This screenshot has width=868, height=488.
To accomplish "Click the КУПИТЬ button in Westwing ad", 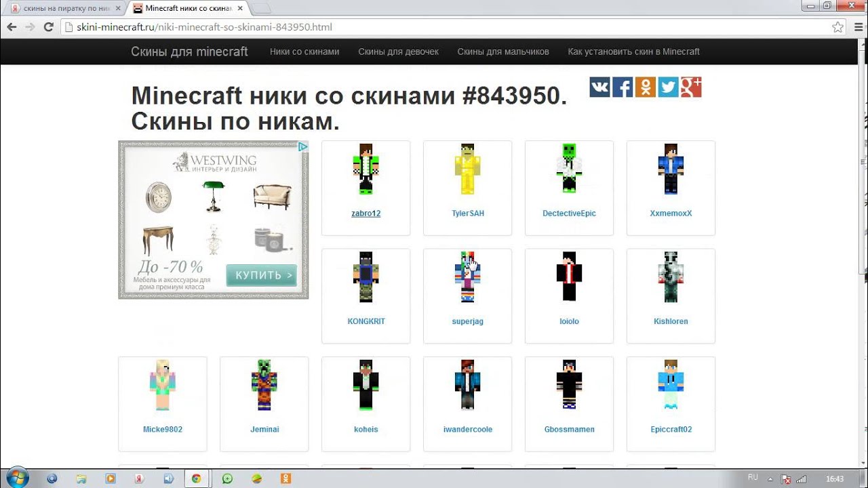I will tap(262, 275).
